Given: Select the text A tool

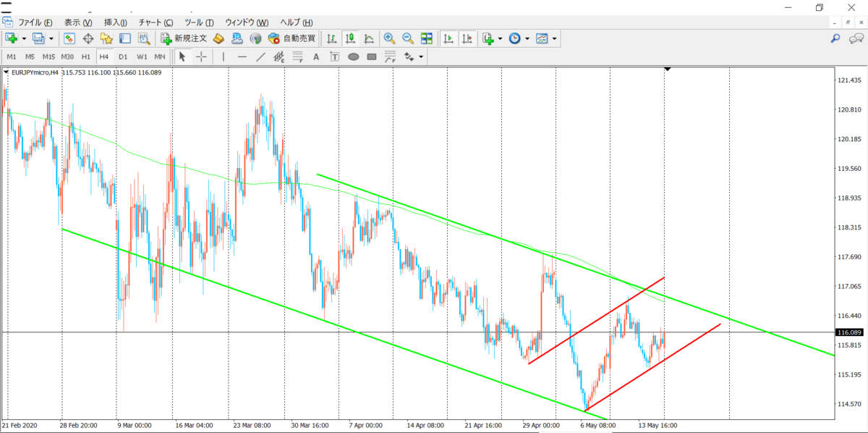Looking at the screenshot, I should point(316,56).
